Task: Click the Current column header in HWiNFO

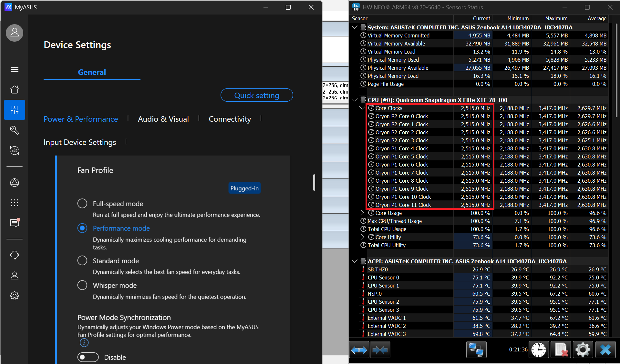Action: [473, 18]
